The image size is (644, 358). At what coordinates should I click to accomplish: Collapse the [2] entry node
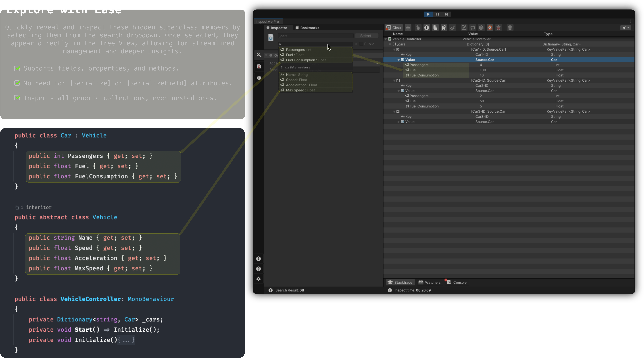[394, 112]
